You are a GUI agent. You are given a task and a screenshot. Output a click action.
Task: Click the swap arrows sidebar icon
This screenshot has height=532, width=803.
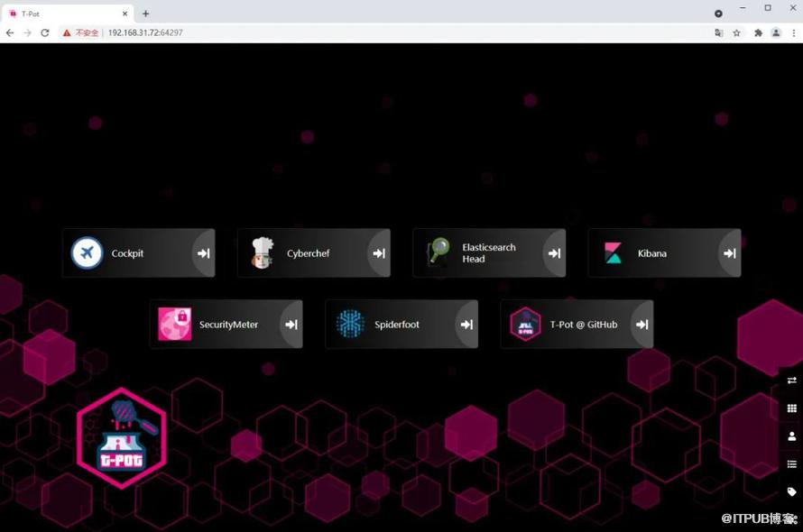pos(792,381)
